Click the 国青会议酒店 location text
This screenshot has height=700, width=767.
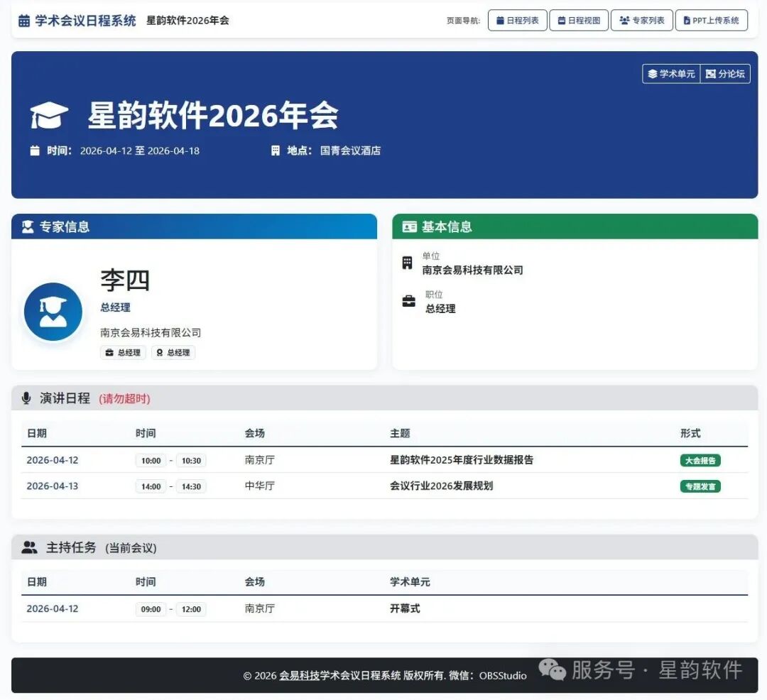pos(350,151)
